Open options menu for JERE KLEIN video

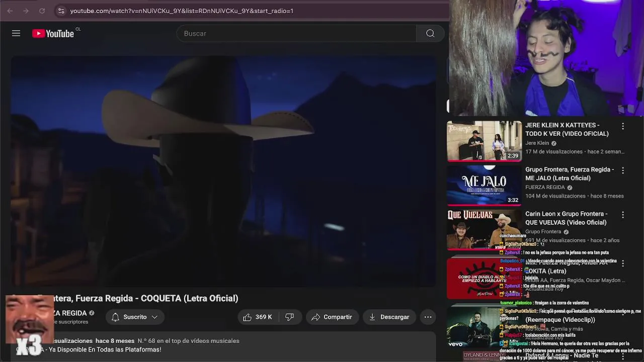click(623, 127)
